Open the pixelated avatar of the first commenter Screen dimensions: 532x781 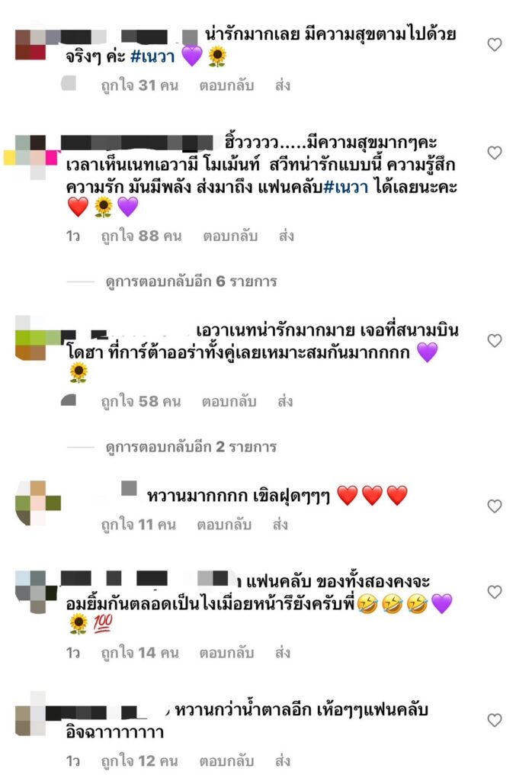pos(30,45)
